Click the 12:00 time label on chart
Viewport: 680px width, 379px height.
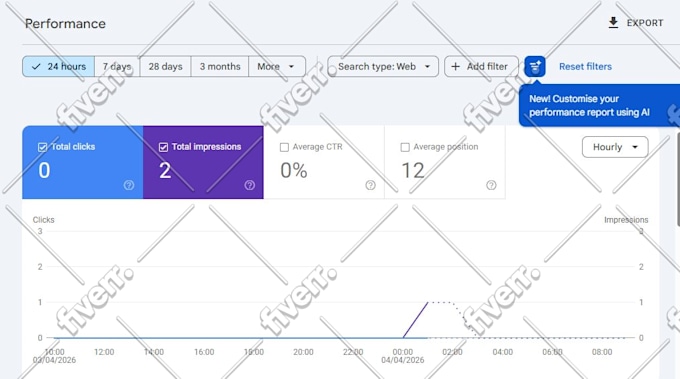(x=104, y=352)
